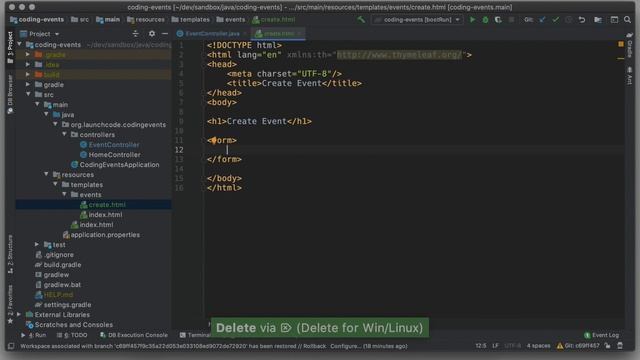
Task: Open the Gradle tool window on right edge
Action: tap(629, 47)
